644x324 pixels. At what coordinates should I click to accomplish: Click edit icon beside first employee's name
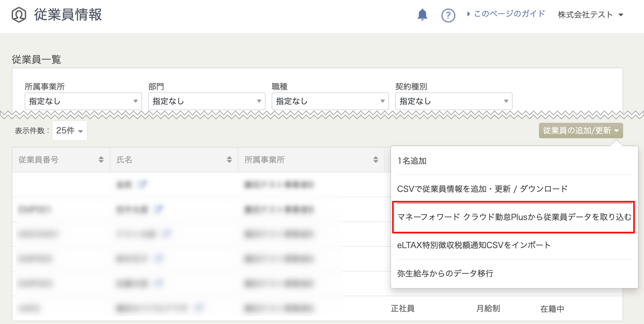[x=143, y=184]
